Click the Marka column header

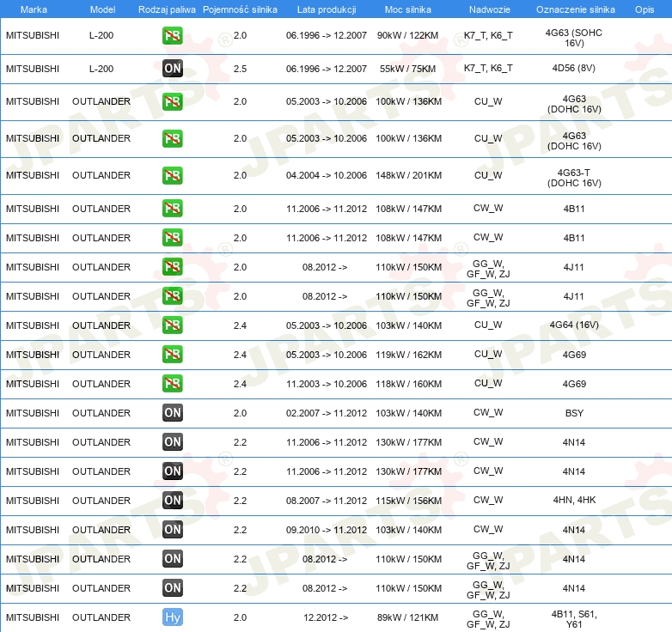33,9
